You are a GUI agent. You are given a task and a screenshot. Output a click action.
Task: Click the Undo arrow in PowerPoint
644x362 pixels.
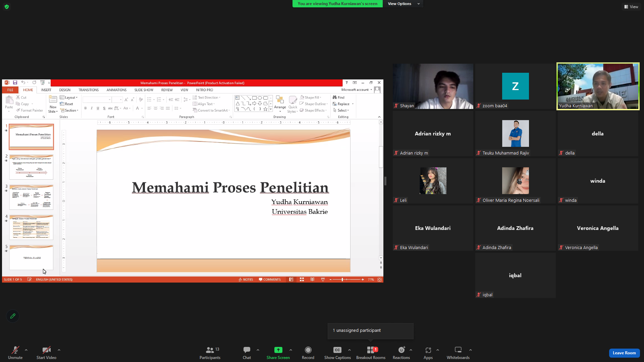[23, 82]
